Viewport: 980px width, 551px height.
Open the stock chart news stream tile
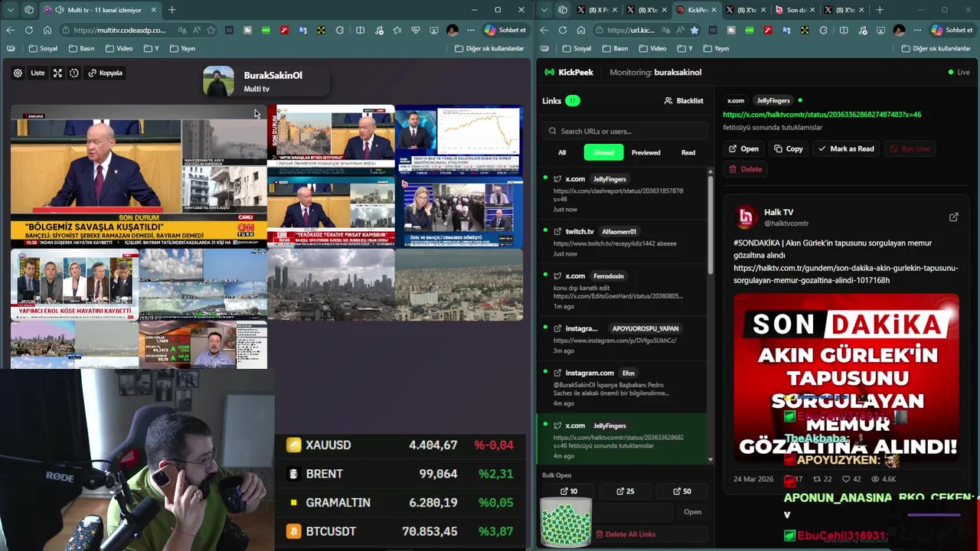(459, 141)
